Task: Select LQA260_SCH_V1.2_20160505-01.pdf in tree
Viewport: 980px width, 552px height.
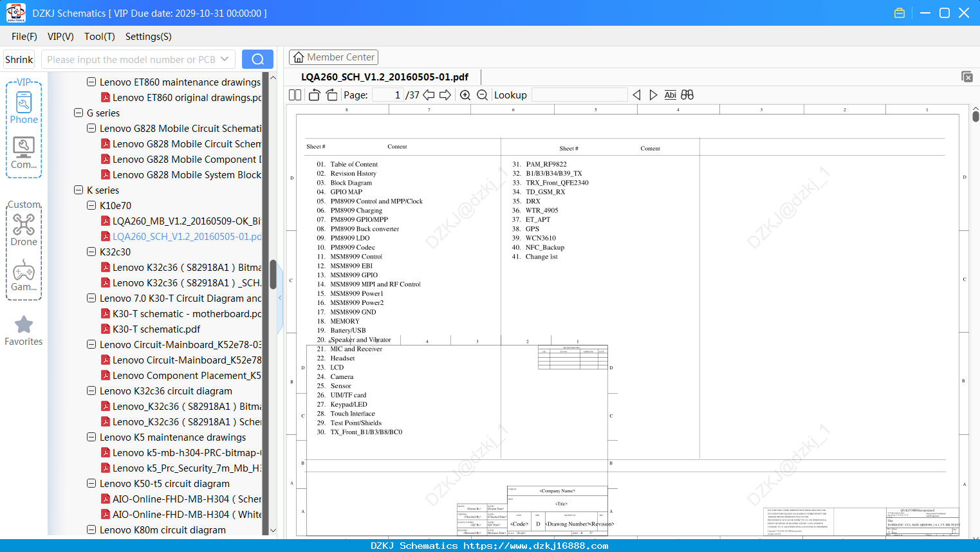Action: pos(181,236)
